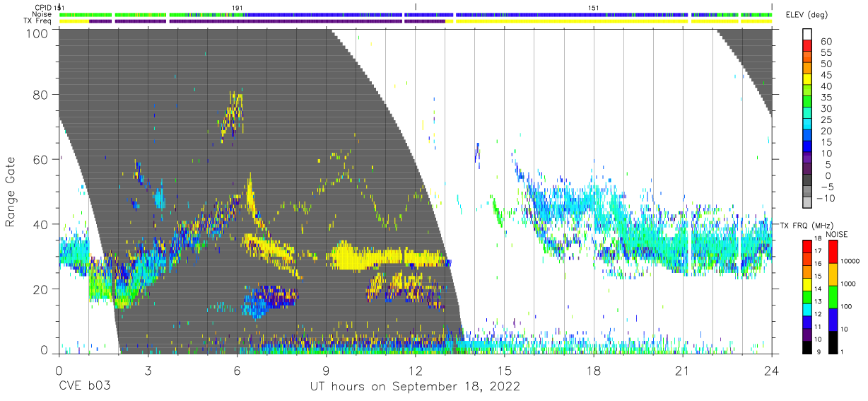The height and width of the screenshot is (401, 868).
Task: Click the '−10' label on the ELEV colorbar
Action: (824, 198)
